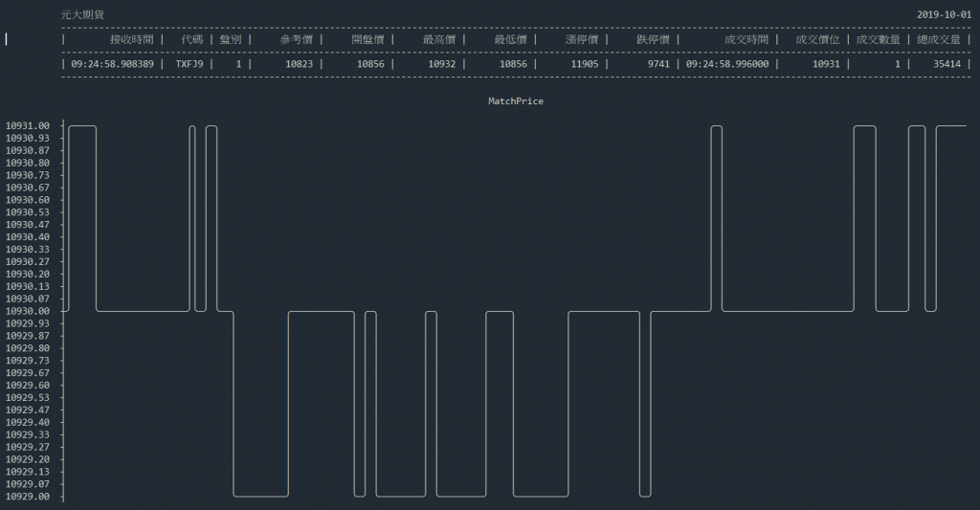This screenshot has height=510, width=980.
Task: Click the 10930.07 axis label
Action: (x=28, y=299)
